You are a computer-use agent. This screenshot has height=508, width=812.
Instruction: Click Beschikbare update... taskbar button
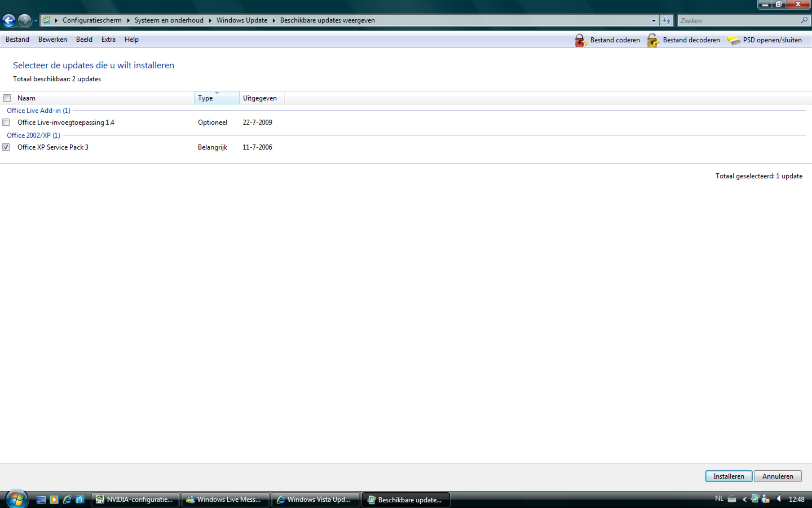coord(406,500)
